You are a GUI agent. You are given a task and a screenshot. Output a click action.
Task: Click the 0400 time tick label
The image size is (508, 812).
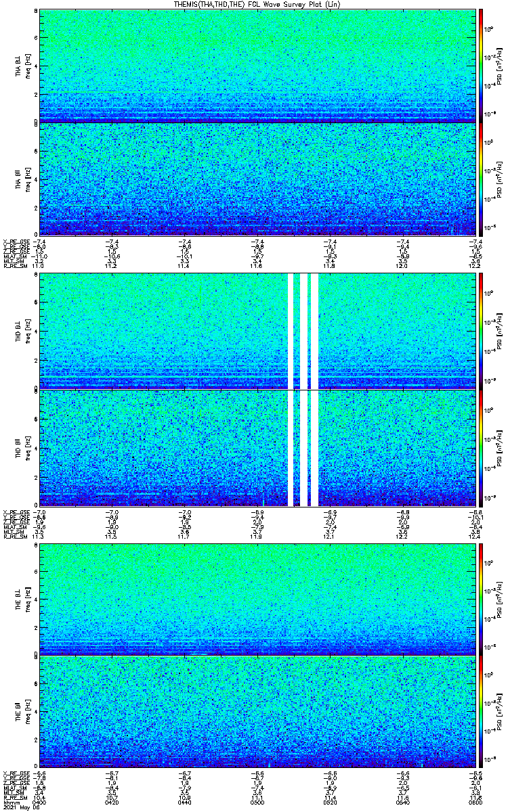click(41, 803)
